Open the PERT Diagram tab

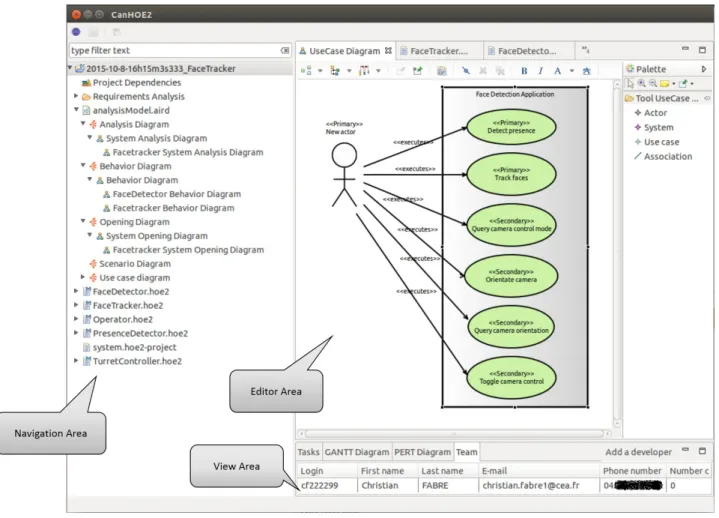click(x=422, y=452)
